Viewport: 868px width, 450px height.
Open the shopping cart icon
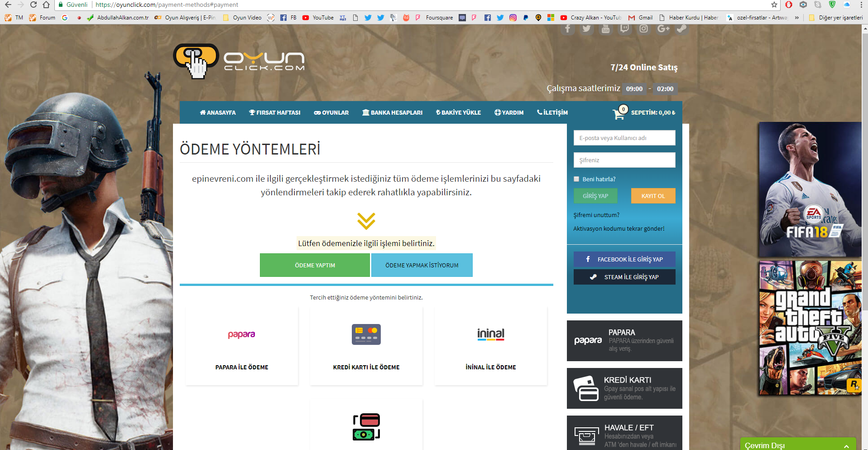point(619,113)
